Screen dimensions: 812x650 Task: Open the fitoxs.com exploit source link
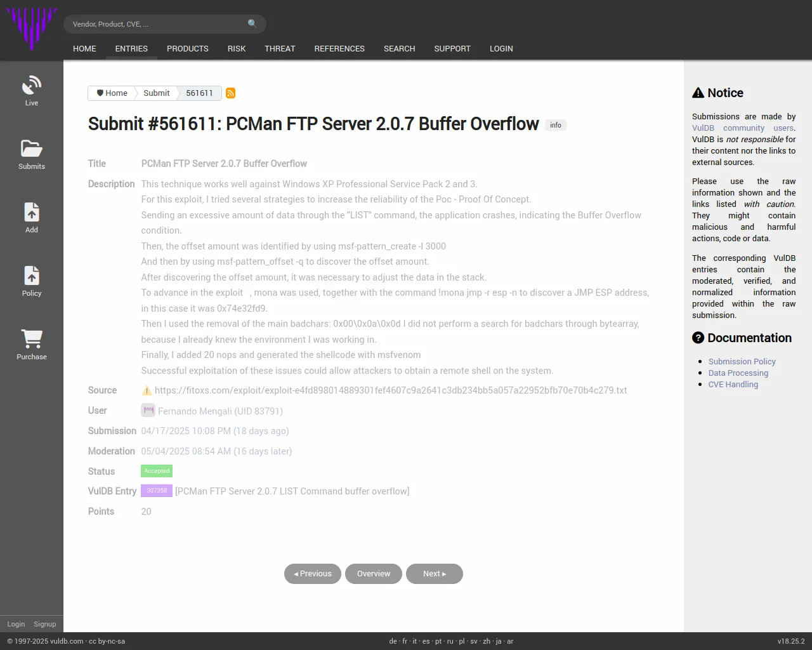[x=391, y=390]
